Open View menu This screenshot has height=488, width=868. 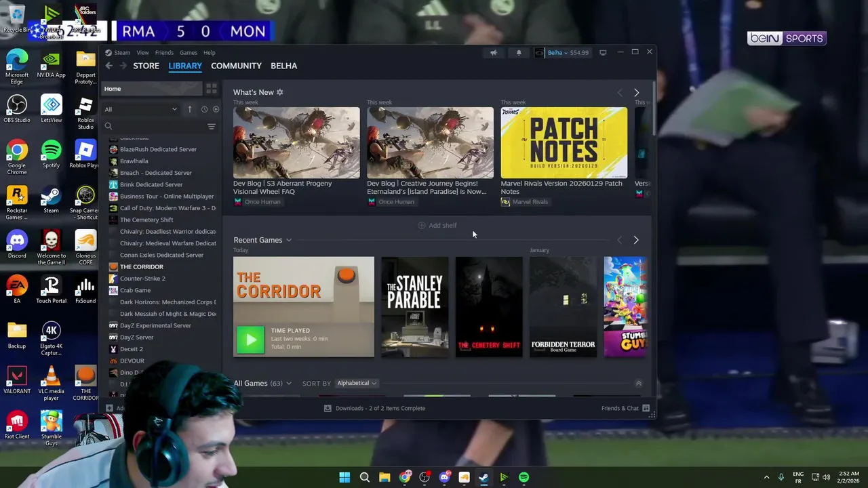click(x=142, y=53)
